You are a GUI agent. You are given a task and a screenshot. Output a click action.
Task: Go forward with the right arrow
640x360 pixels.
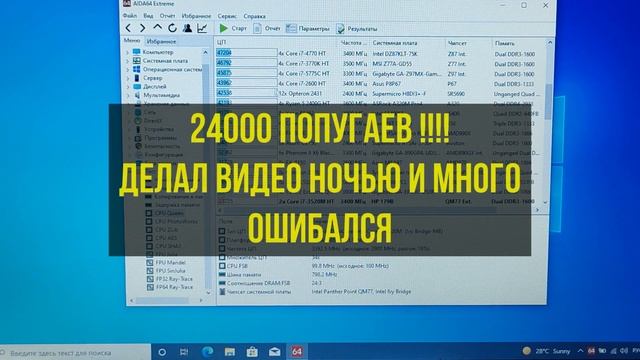click(142, 28)
